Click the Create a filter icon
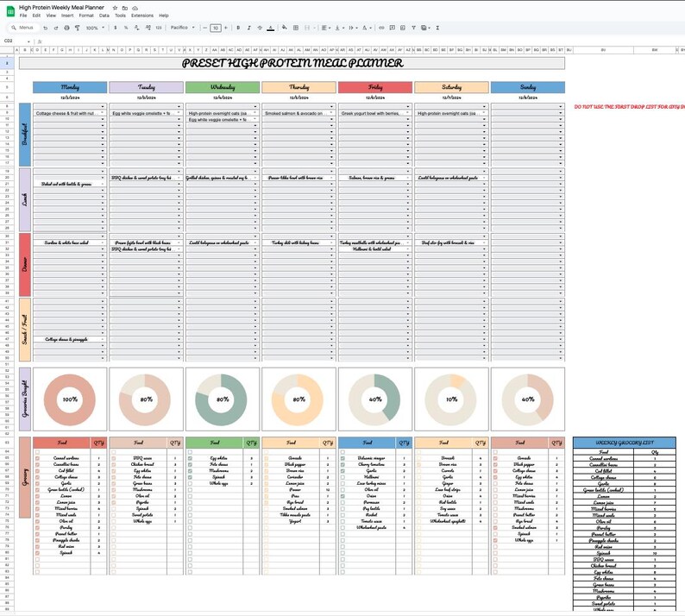This screenshot has height=616, width=685. click(413, 28)
